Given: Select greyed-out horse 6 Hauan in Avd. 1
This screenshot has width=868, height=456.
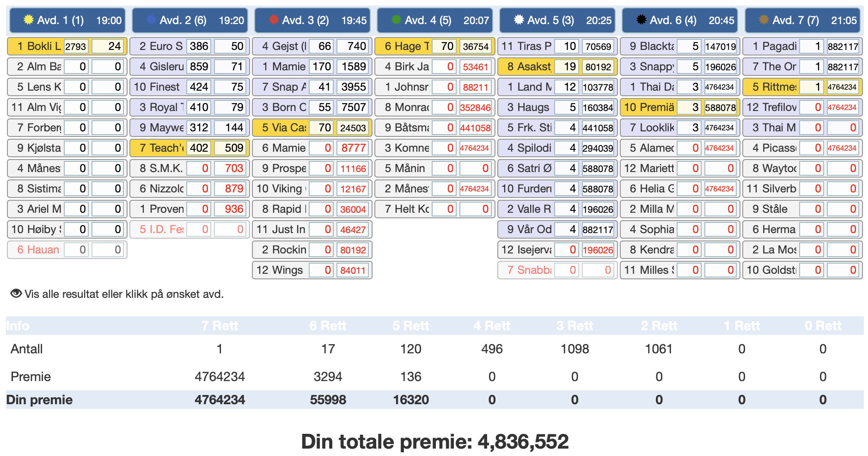Looking at the screenshot, I should click(x=38, y=250).
